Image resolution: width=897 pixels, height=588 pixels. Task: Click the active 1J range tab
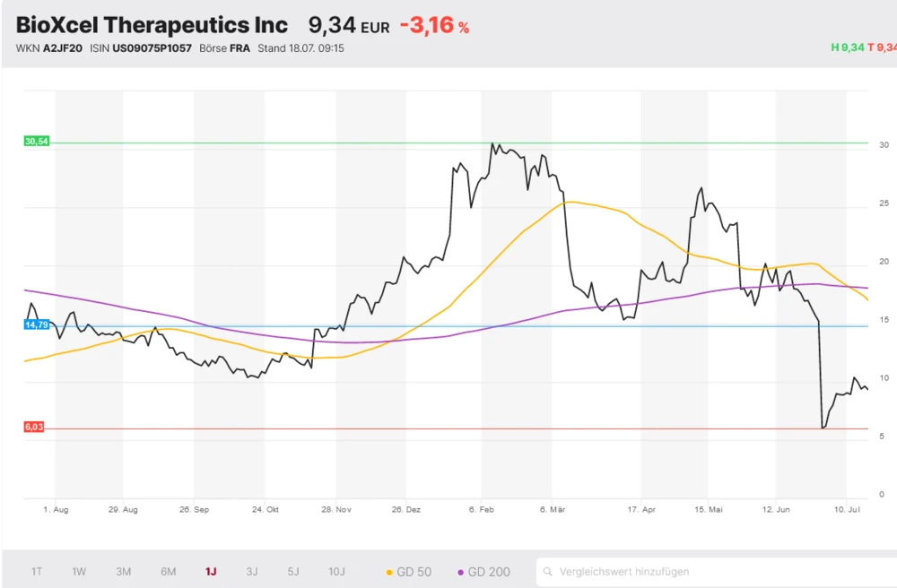(x=211, y=572)
